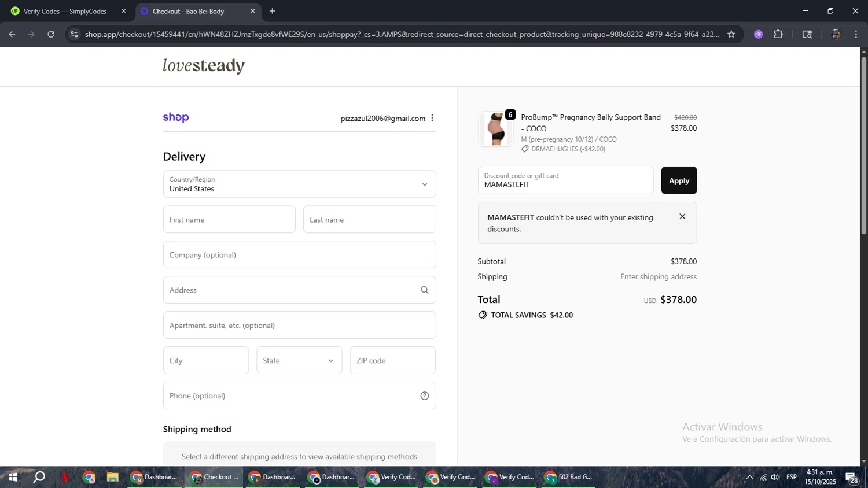Click the red app icon in taskbar
Viewport: 868px width, 488px height.
(x=65, y=477)
